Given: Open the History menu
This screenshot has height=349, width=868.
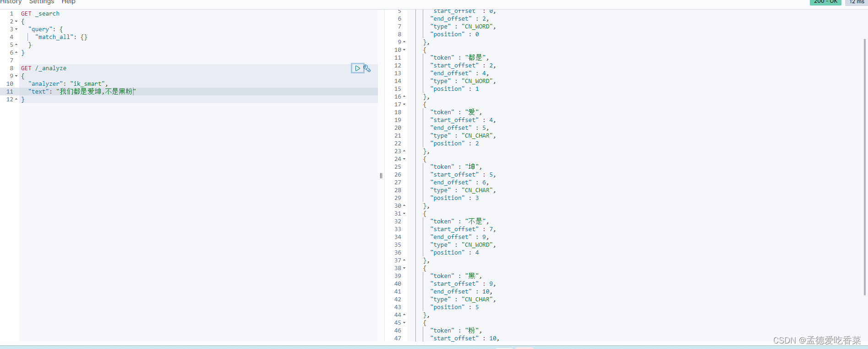Looking at the screenshot, I should tap(11, 2).
